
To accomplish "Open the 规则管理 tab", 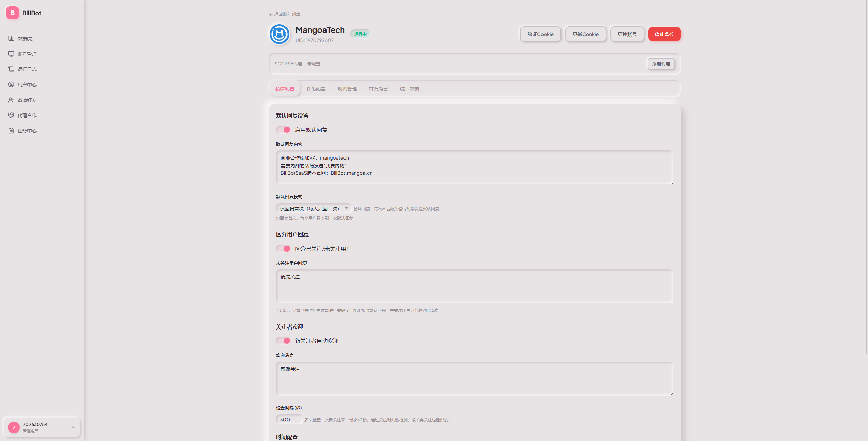I will 347,89.
